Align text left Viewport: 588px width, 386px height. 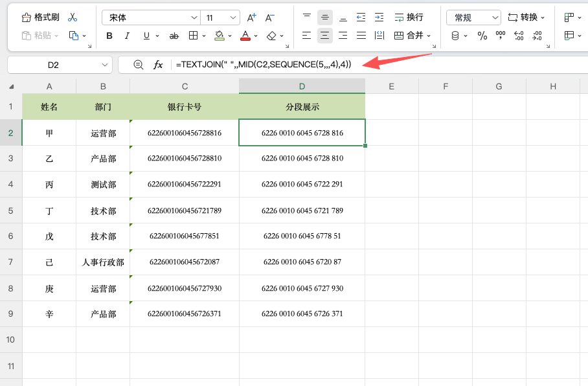click(x=307, y=36)
